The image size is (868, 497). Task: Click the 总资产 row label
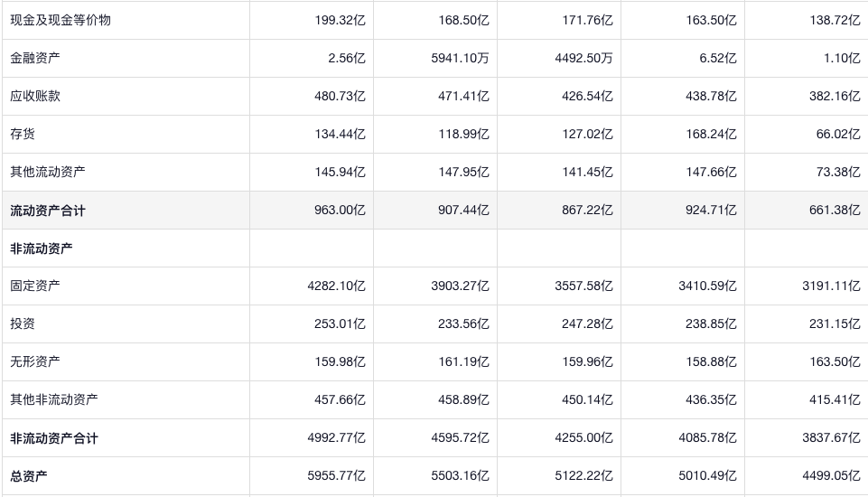coord(29,476)
